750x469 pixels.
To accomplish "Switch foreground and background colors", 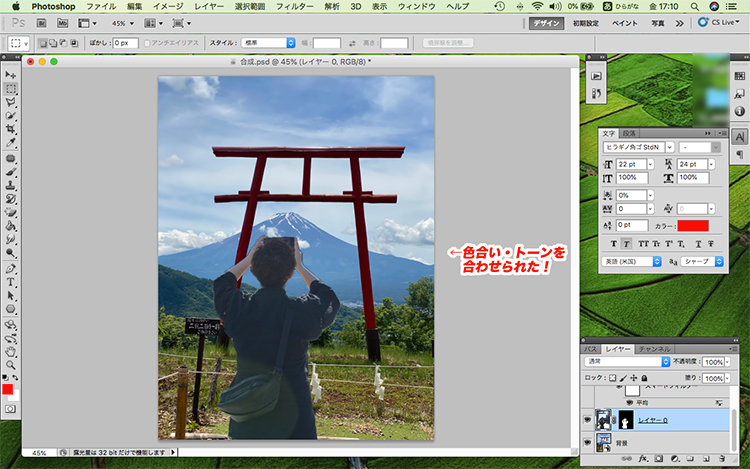I will point(16,378).
